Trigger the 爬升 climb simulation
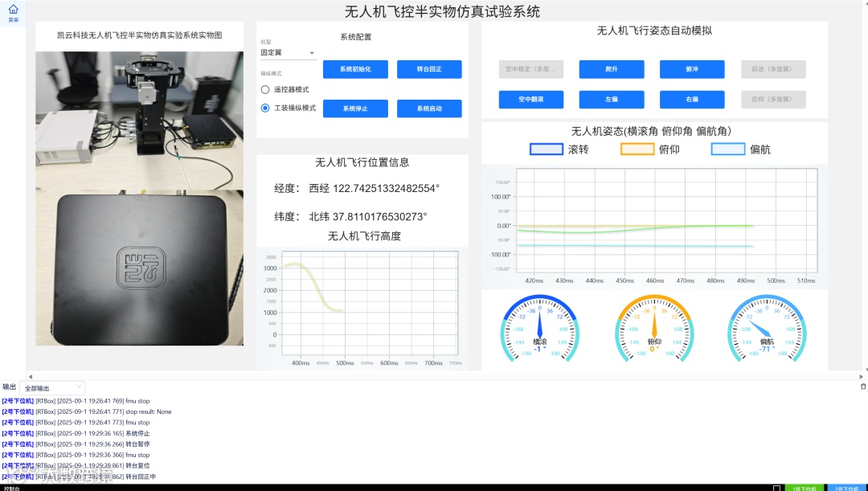Viewport: 868px width, 491px height. (612, 69)
